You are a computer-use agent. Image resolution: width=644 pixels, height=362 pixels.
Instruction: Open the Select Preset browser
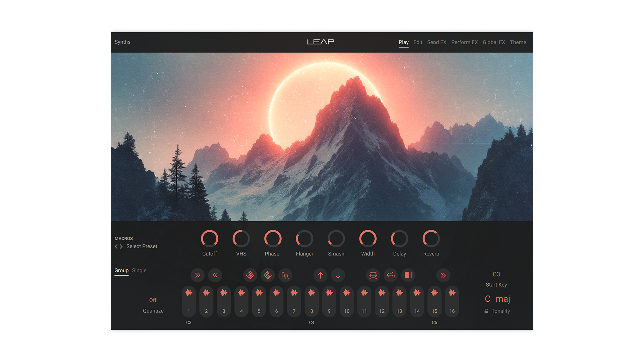coord(141,246)
